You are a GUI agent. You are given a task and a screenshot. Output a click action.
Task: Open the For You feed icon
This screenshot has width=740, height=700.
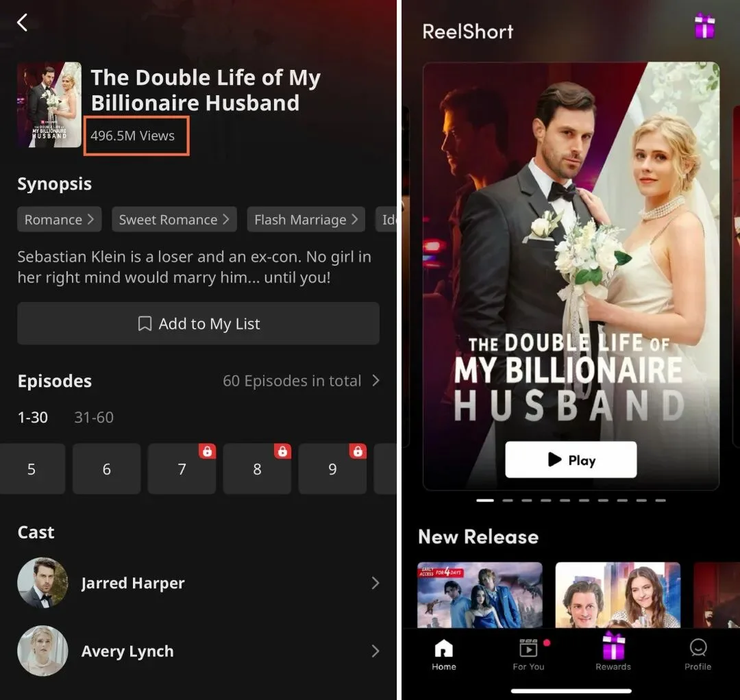point(528,654)
